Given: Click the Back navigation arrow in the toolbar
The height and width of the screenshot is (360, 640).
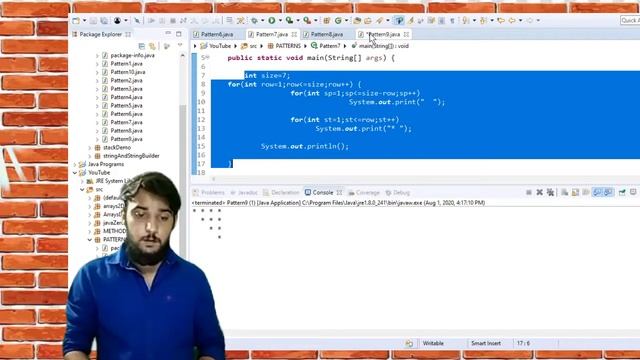Looking at the screenshot, I should (512, 20).
